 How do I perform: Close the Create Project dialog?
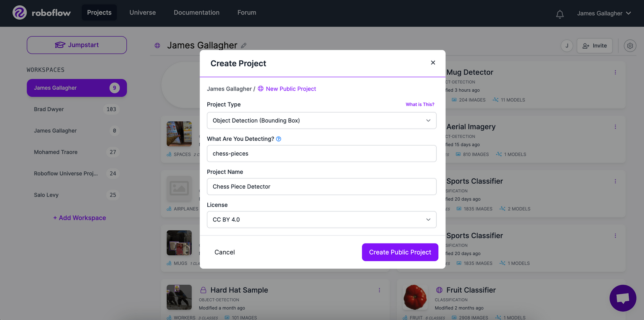[433, 63]
